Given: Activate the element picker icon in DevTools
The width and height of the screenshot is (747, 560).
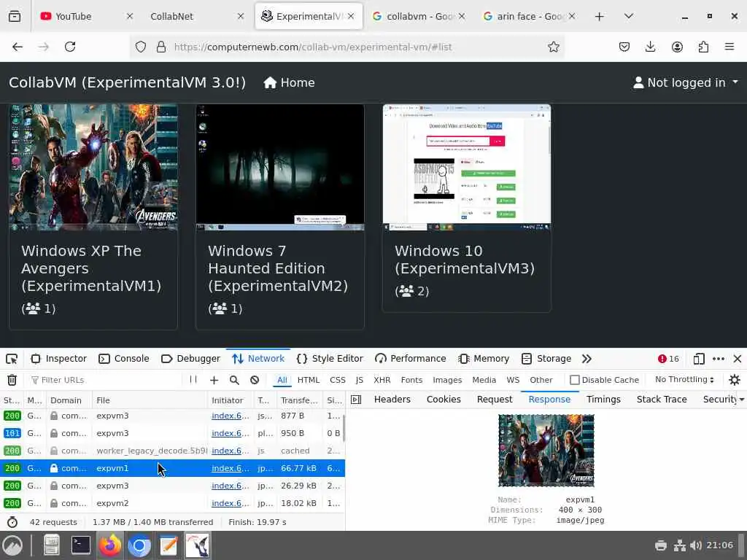Looking at the screenshot, I should coord(12,359).
